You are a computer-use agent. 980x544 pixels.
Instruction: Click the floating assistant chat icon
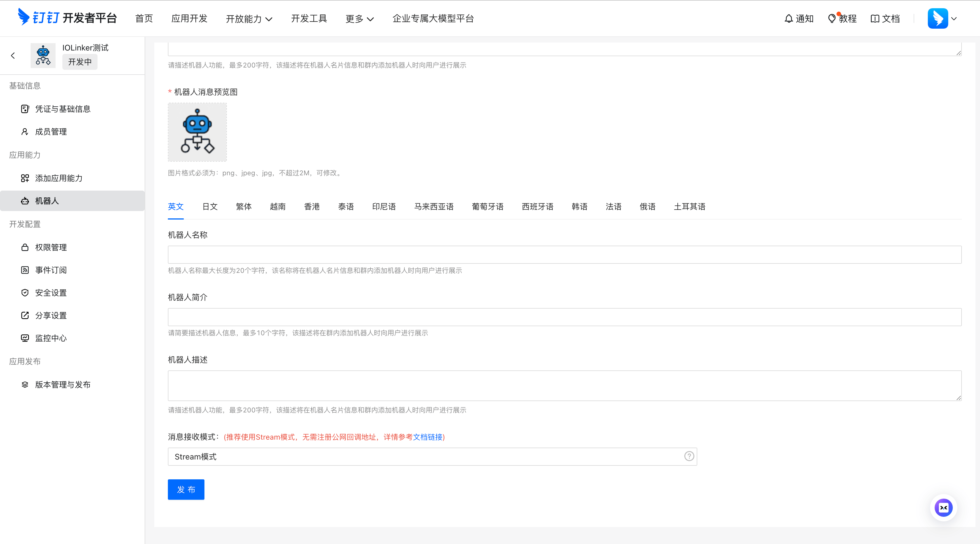click(943, 507)
